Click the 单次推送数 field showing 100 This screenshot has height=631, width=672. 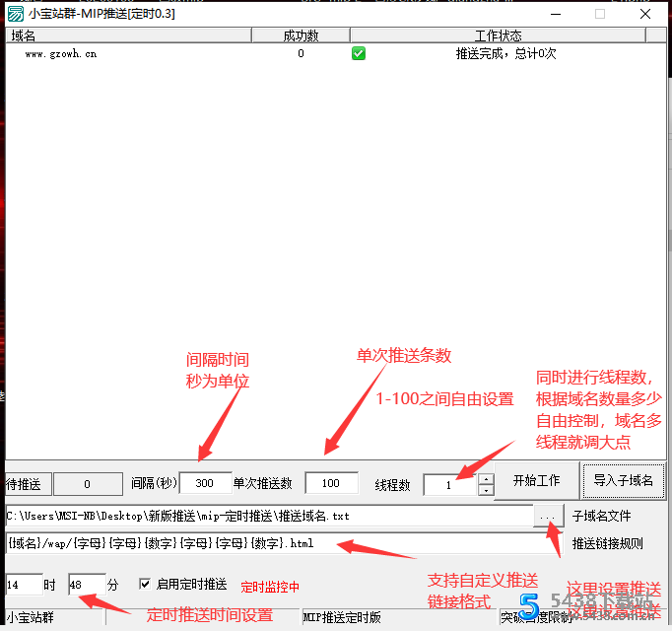(331, 483)
